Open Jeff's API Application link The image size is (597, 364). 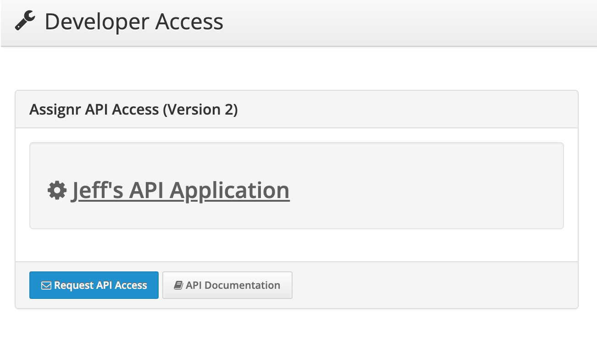click(x=180, y=190)
